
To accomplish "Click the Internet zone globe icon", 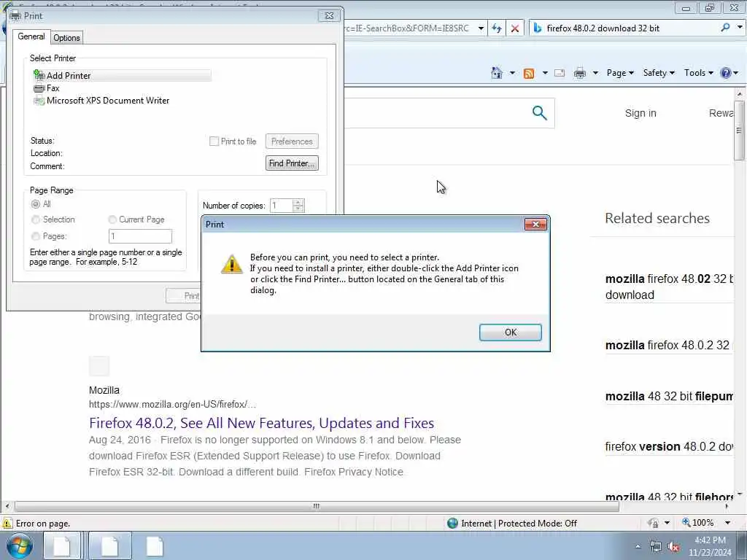I will tap(452, 524).
